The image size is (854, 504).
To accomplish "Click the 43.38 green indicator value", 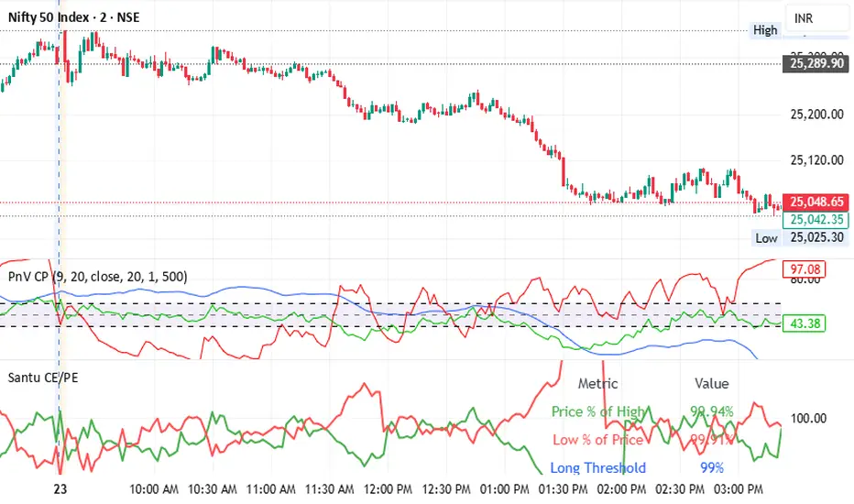I will tap(805, 323).
